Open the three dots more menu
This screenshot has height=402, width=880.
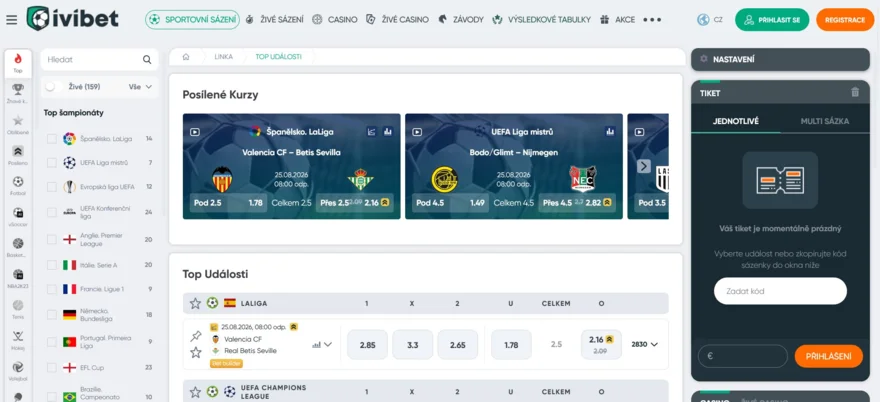(652, 20)
